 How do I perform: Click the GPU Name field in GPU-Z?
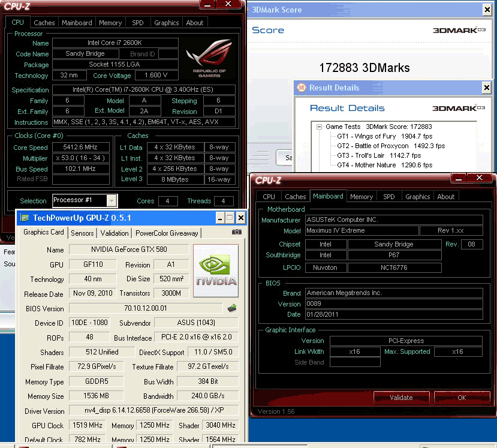coord(129,249)
